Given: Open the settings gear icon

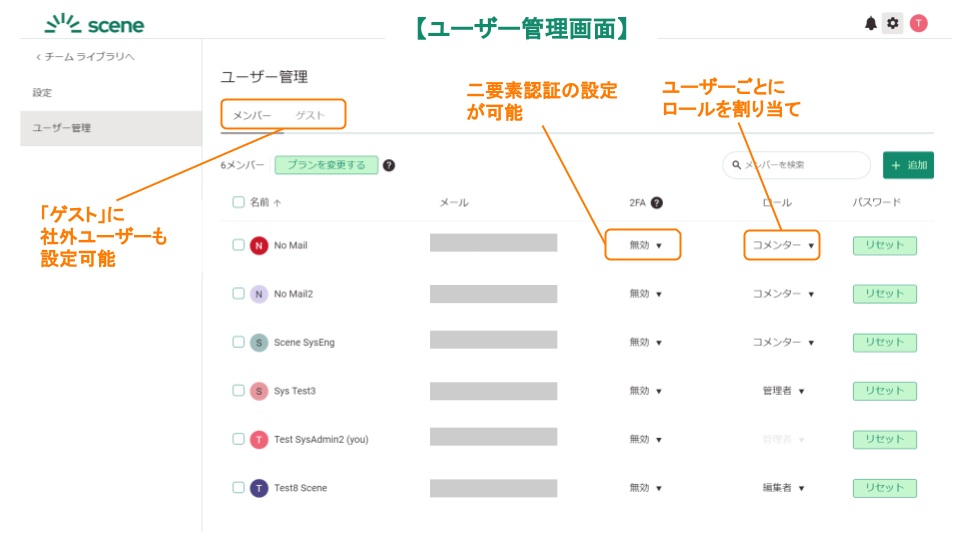Looking at the screenshot, I should click(893, 23).
